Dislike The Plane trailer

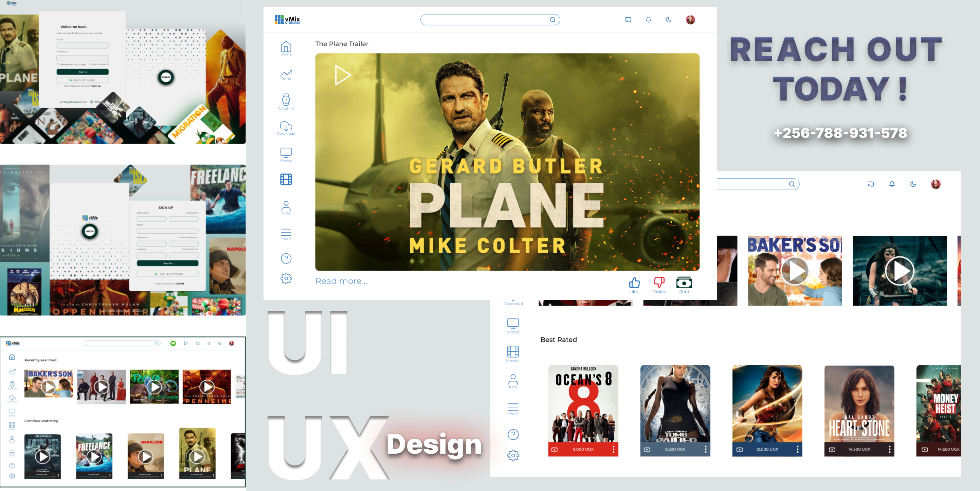(659, 285)
